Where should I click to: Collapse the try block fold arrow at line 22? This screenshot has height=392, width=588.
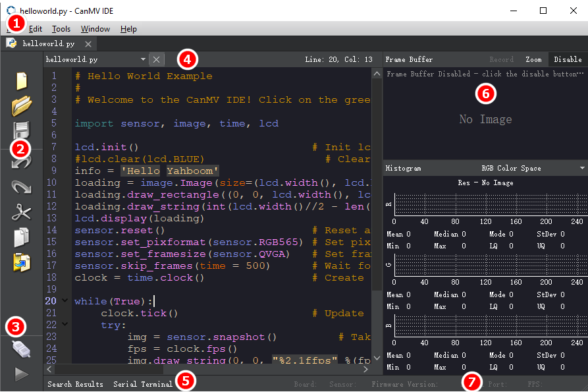pos(64,325)
